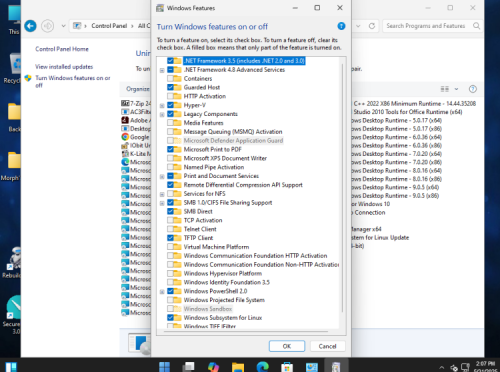Uncheck Microsoft Print to PDF checkbox
This screenshot has height=372, width=500.
170,149
